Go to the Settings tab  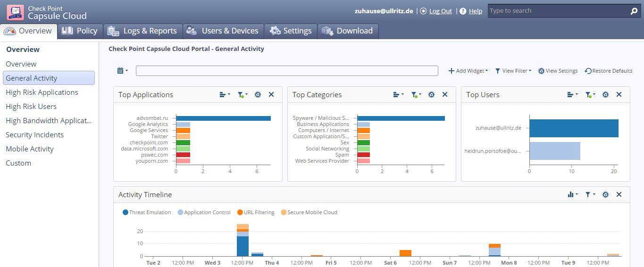[290, 31]
